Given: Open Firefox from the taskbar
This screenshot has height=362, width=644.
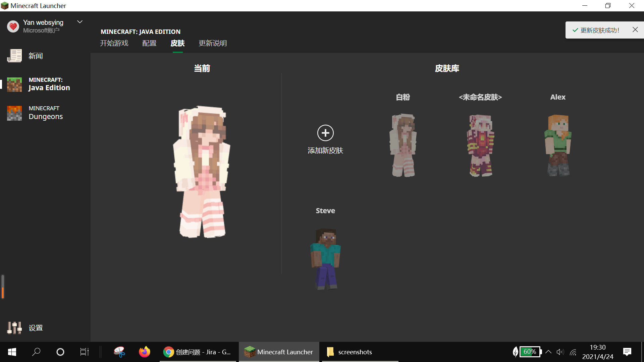Looking at the screenshot, I should 145,352.
